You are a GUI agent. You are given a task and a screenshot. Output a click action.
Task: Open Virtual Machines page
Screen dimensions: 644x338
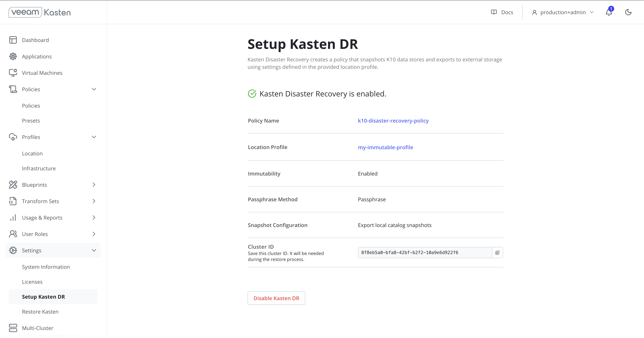[x=42, y=73]
